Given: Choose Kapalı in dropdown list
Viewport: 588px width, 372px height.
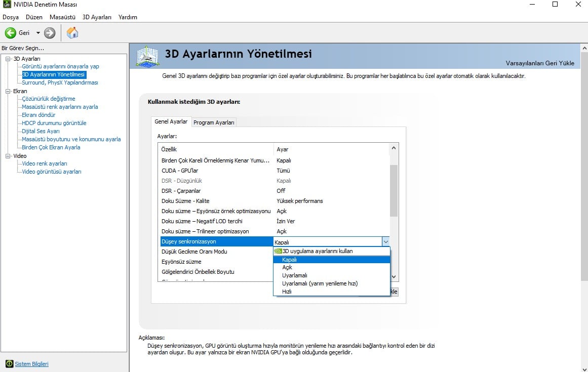Looking at the screenshot, I should tap(332, 259).
